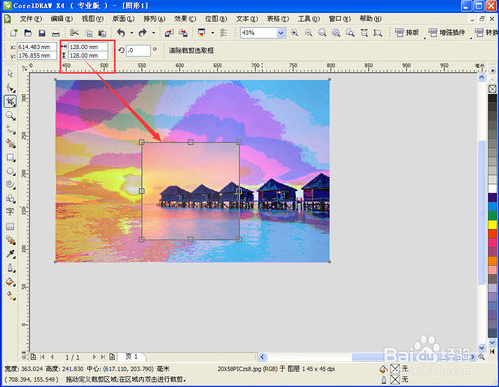This screenshot has width=499, height=387.
Task: Pick the orange swatch in the palette
Action: [x=492, y=261]
